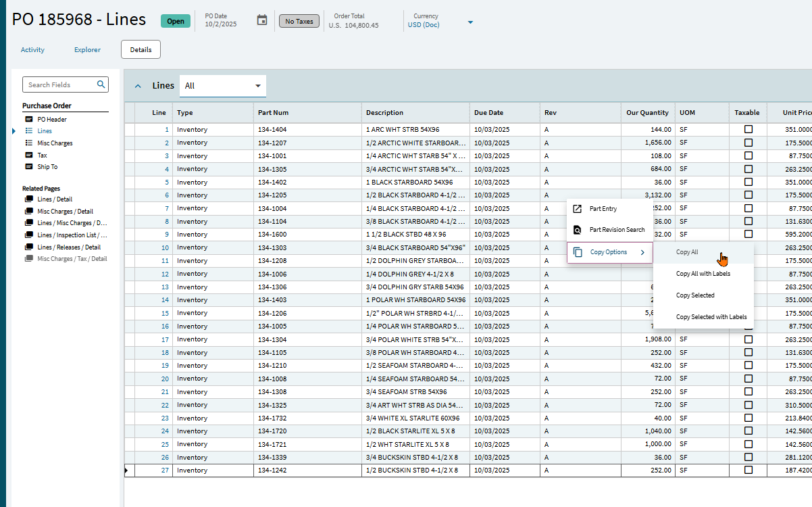Click the search magnifier in Search Fields
Image resolution: width=812 pixels, height=507 pixels.
pyautogui.click(x=101, y=84)
